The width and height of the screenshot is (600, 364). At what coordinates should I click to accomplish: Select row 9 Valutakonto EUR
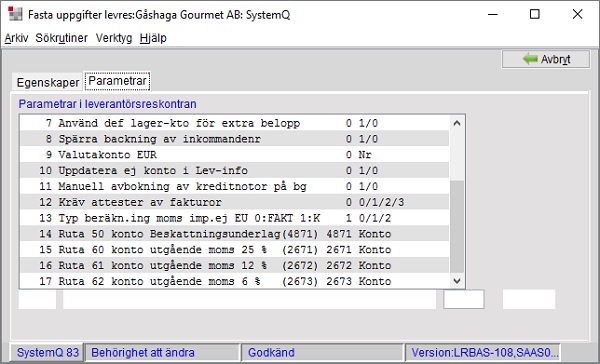click(x=234, y=155)
